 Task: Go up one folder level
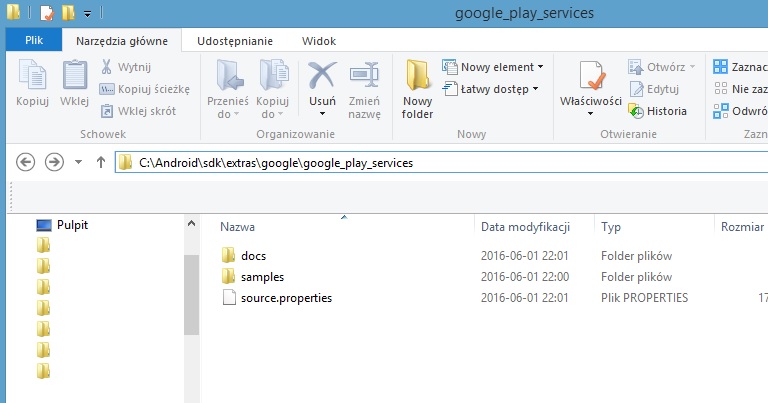pos(101,162)
